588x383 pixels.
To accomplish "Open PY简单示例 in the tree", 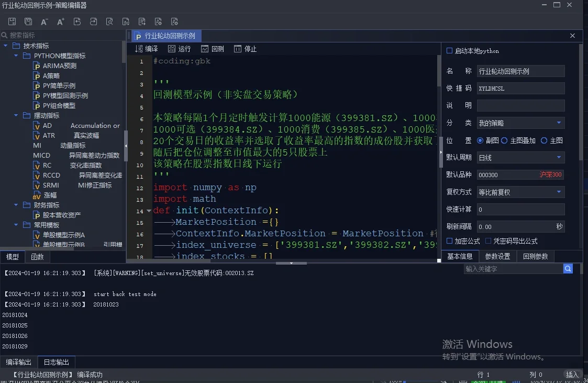I will click(55, 85).
